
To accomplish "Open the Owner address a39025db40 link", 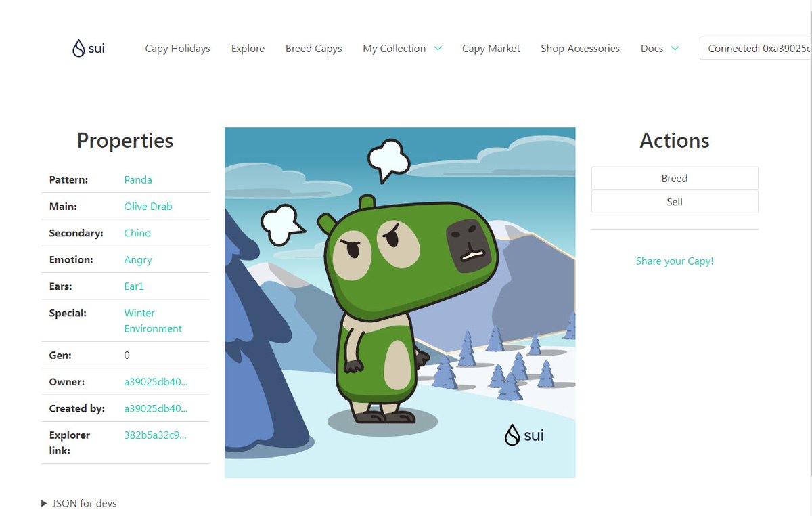I will [x=156, y=381].
